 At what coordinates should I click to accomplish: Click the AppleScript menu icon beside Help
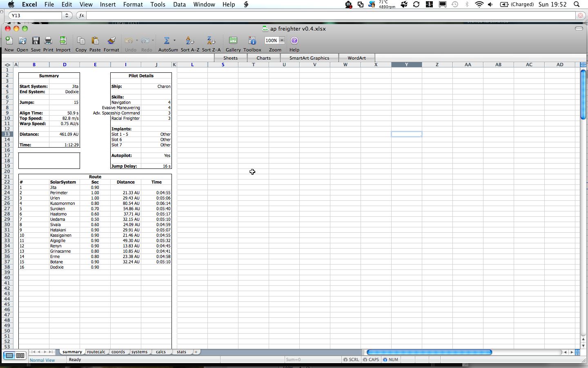click(x=246, y=4)
